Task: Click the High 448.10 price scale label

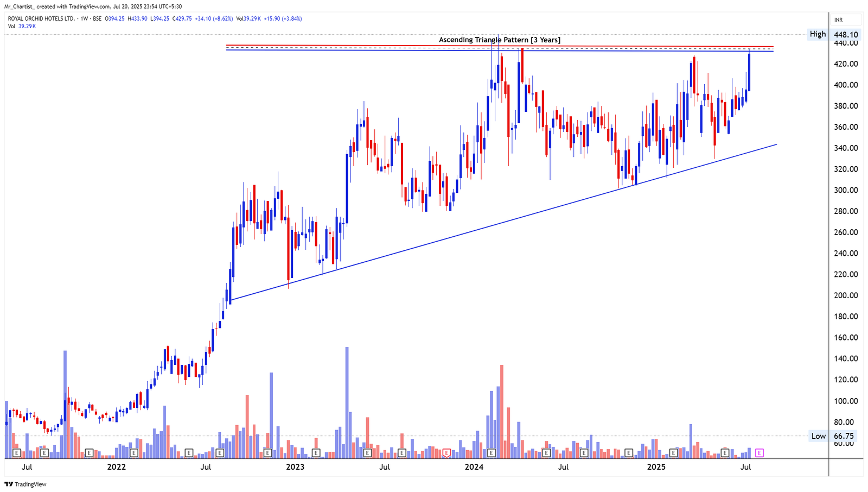Action: [x=845, y=34]
